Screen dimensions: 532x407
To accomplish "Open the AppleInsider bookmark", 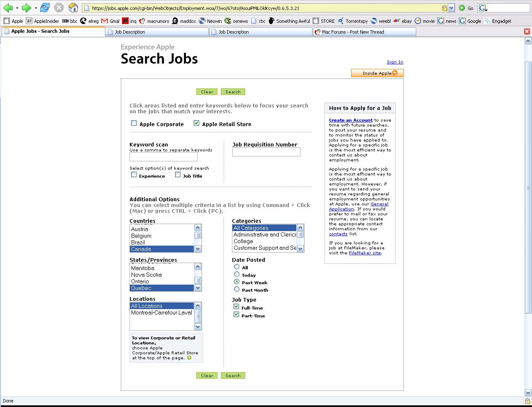I will [x=42, y=21].
